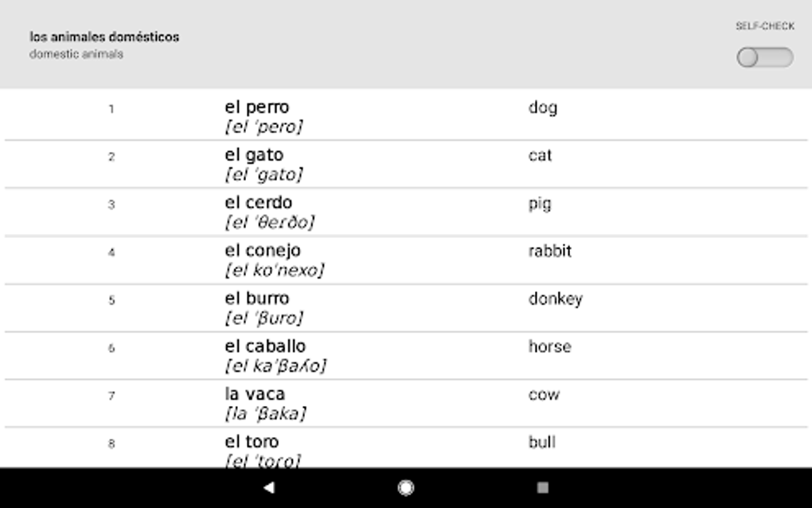812x508 pixels.
Task: Tap the "el toro" word
Action: click(x=252, y=442)
